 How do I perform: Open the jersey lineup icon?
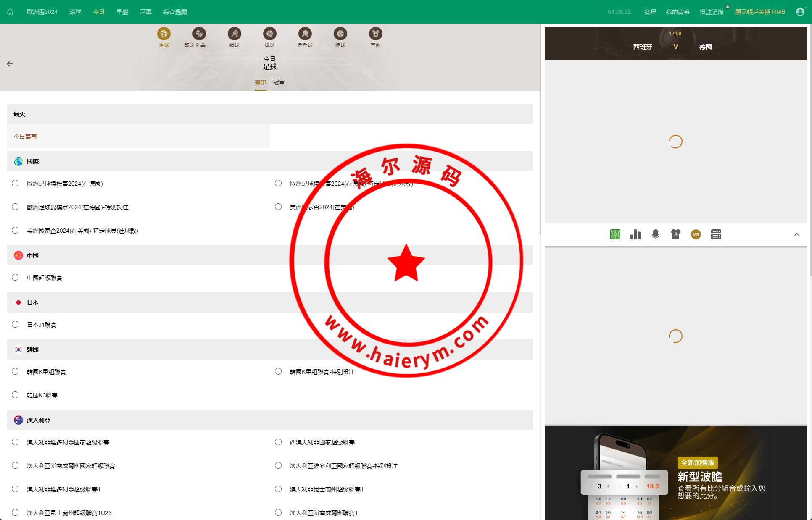point(676,234)
